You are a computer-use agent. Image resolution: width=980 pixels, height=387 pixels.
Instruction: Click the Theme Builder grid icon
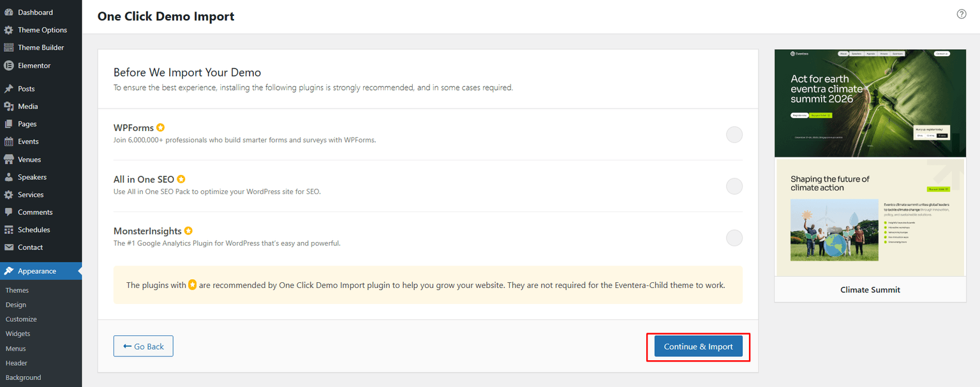point(9,47)
